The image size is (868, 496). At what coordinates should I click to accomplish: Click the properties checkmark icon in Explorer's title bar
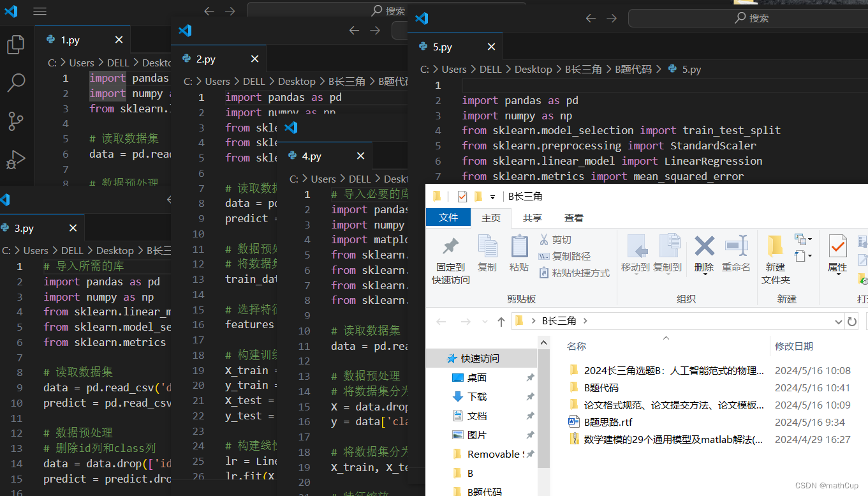pos(462,196)
